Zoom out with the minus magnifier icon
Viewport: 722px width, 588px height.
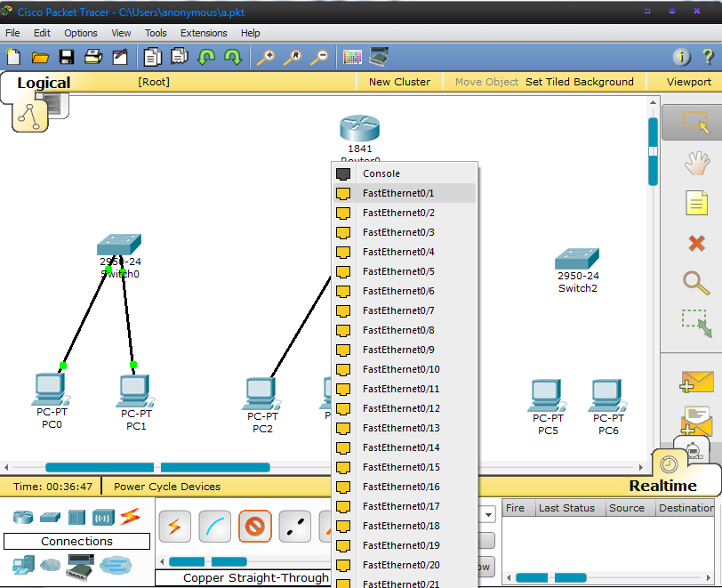(319, 58)
